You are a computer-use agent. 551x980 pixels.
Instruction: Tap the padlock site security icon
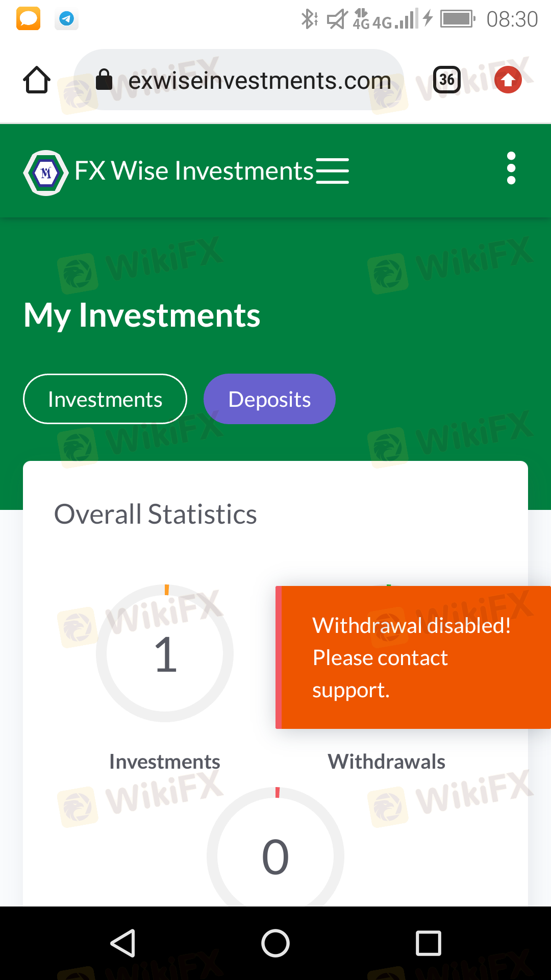pos(104,80)
